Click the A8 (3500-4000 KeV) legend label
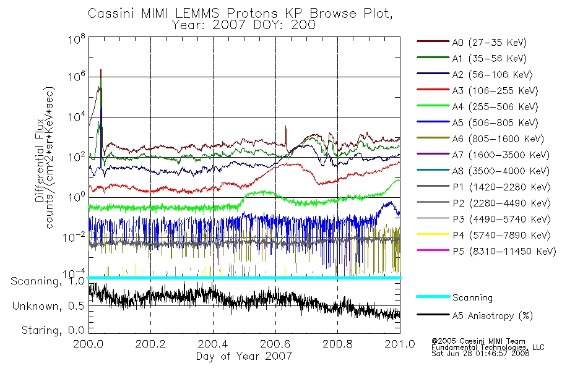The height and width of the screenshot is (371, 588). (x=501, y=171)
